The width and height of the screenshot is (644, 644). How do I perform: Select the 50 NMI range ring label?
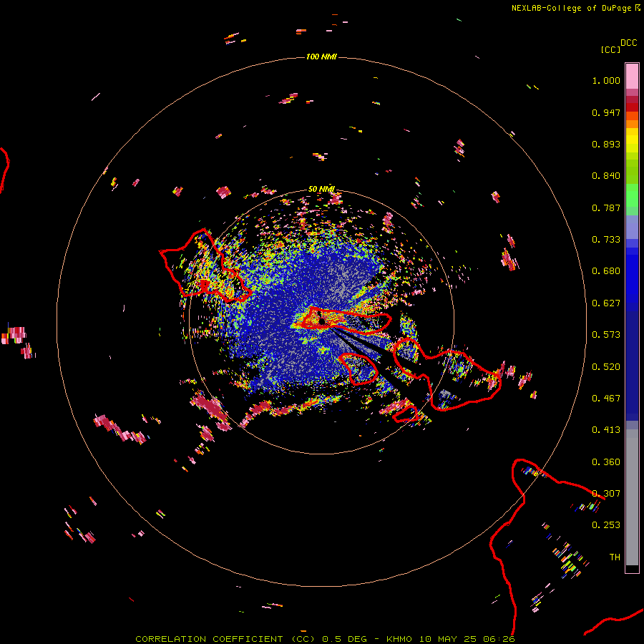pos(321,189)
